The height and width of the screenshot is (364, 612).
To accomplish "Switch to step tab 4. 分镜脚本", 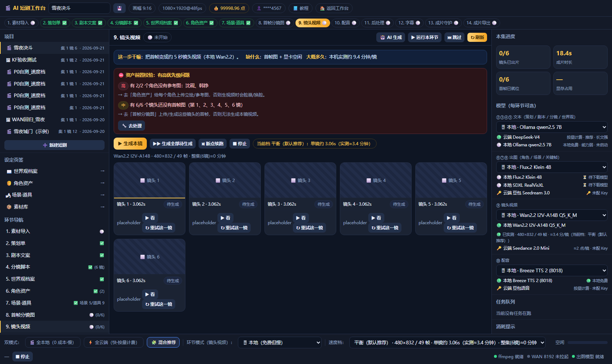I will point(124,23).
